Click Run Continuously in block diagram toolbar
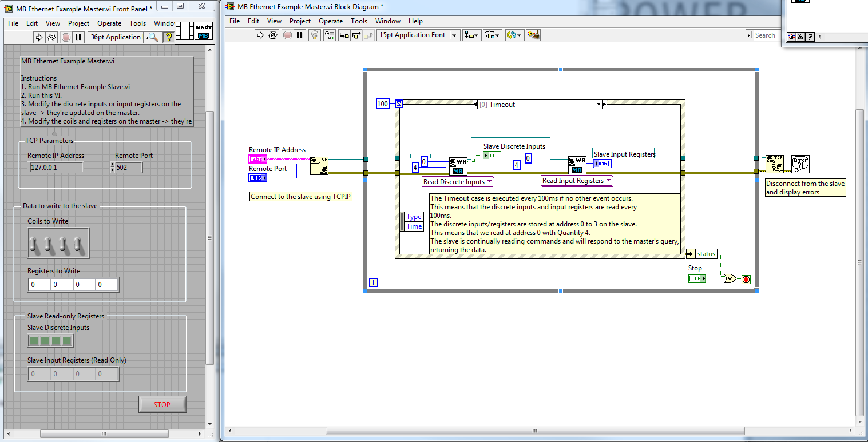This screenshot has width=868, height=442. tap(274, 35)
